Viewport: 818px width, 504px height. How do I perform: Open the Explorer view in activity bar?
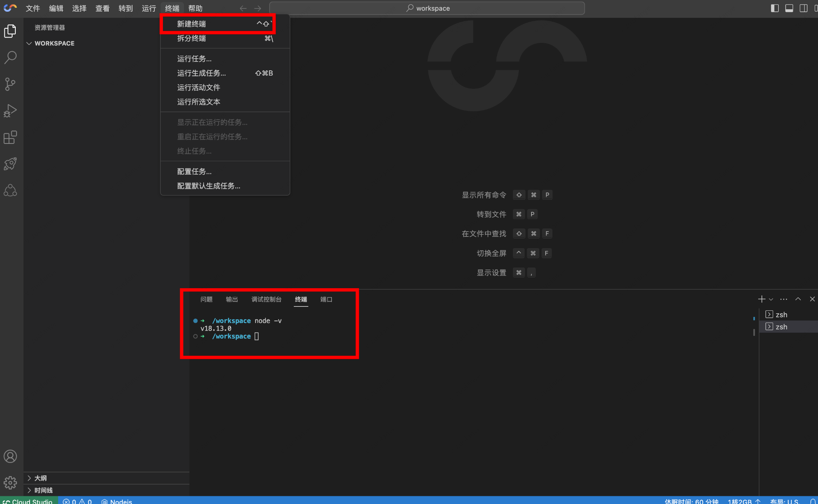point(10,31)
